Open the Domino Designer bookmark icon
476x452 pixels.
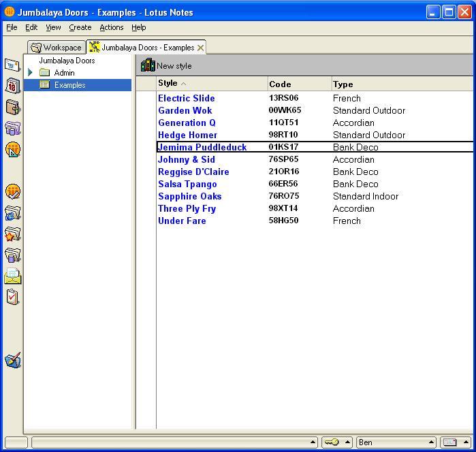tap(12, 150)
